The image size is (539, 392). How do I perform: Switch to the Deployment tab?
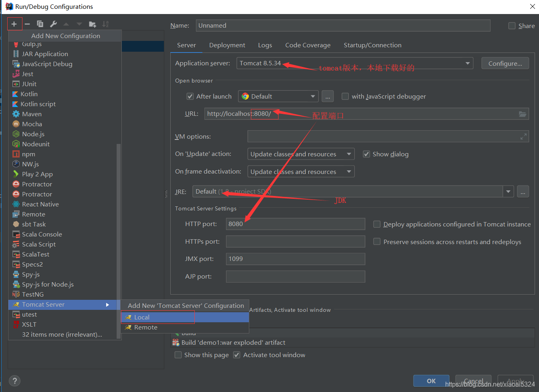pos(227,45)
